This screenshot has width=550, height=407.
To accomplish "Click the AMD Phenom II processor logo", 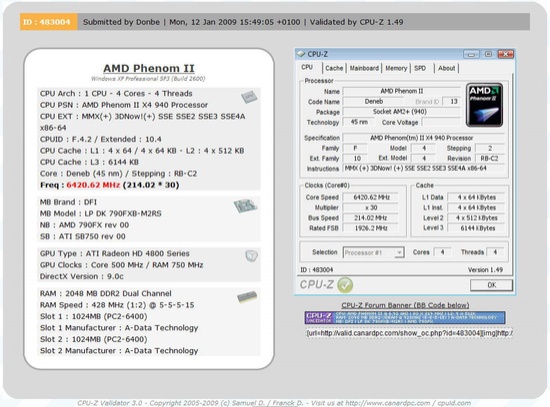I will [484, 105].
